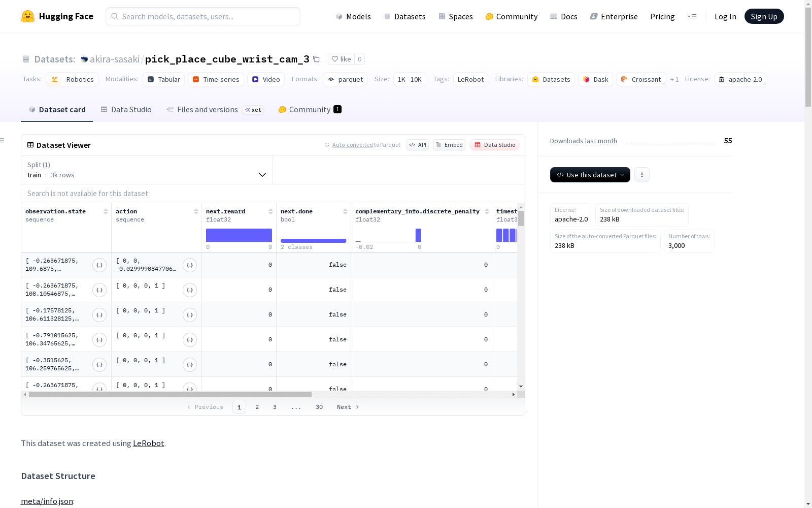
Task: Open the akira-sasaki author profile link
Action: pos(115,59)
